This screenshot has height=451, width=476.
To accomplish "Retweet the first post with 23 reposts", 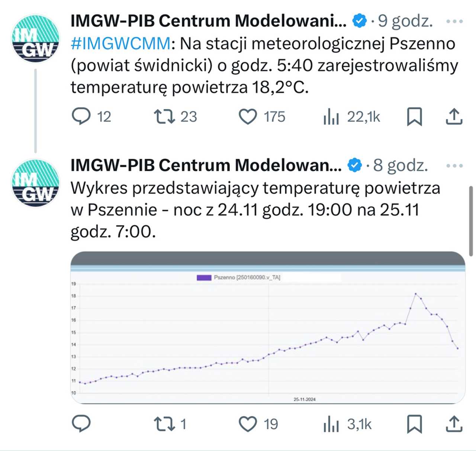I will pyautogui.click(x=164, y=116).
